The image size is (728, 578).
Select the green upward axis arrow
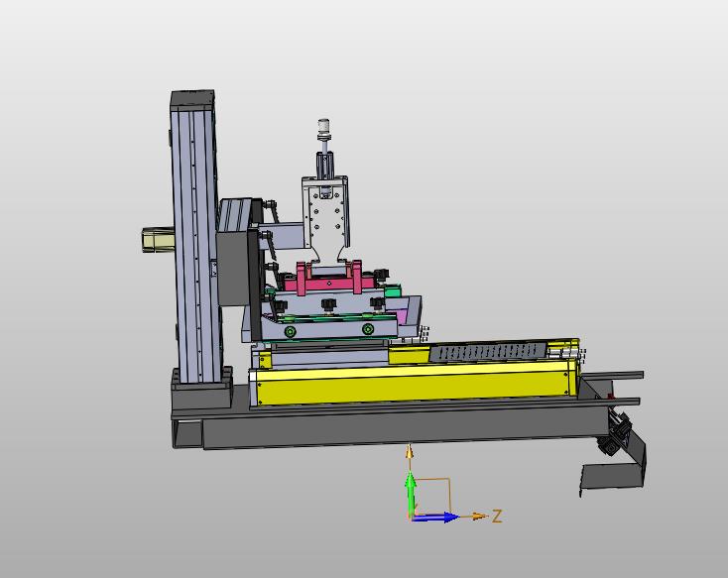point(410,493)
